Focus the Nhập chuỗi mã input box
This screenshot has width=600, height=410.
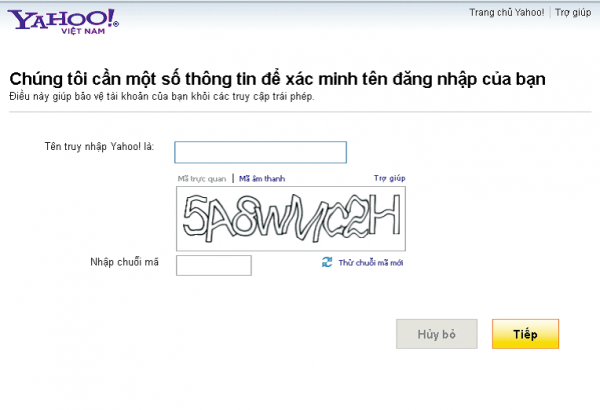[x=214, y=265]
